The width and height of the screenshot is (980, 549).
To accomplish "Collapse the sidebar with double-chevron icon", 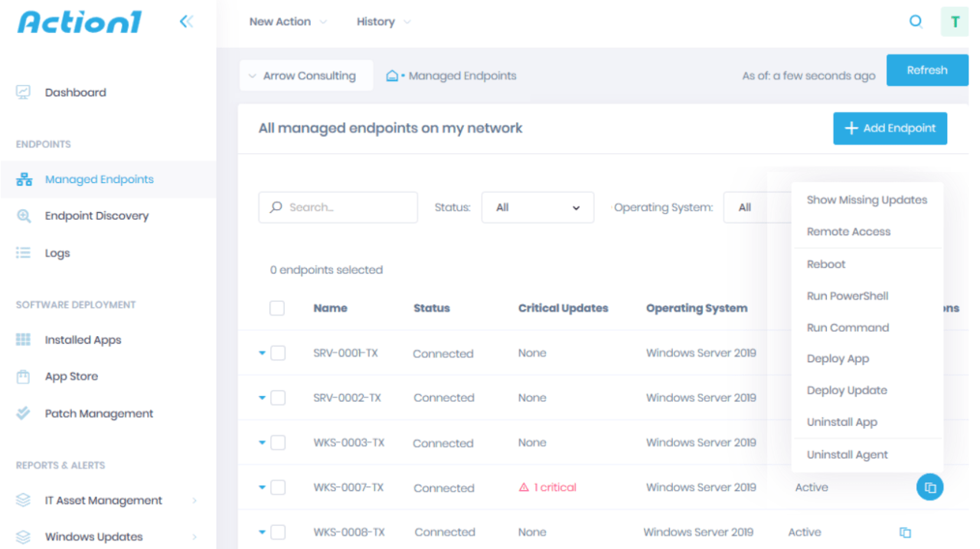I will click(186, 21).
